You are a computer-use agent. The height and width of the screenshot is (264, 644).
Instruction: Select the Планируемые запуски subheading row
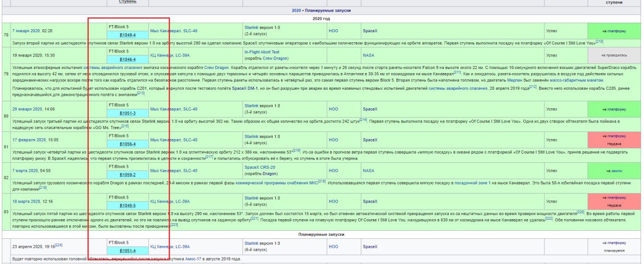pyautogui.click(x=321, y=234)
